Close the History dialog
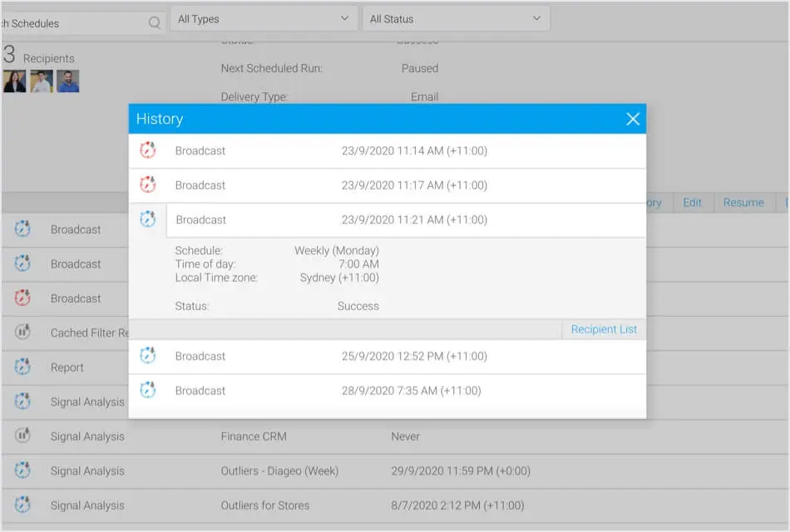Image resolution: width=790 pixels, height=532 pixels. click(633, 119)
